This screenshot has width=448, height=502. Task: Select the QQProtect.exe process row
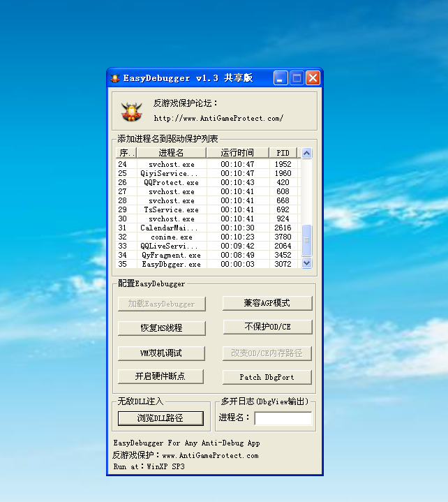click(208, 182)
